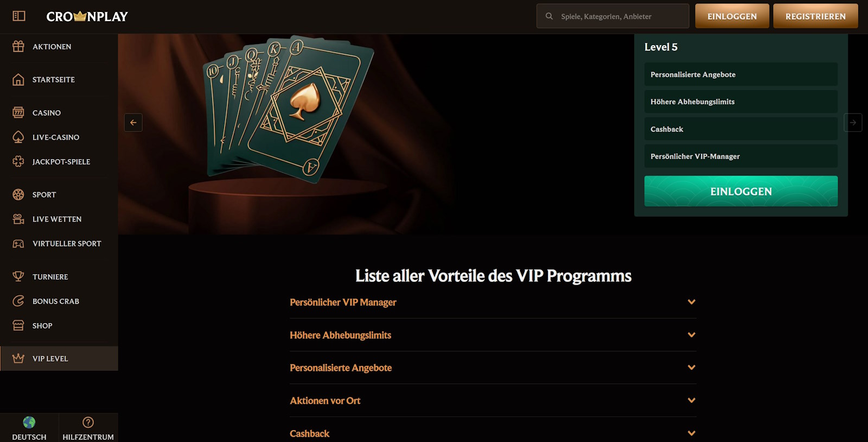Collapse the sidebar using the panel icon
Viewport: 868px width, 442px height.
[x=19, y=16]
